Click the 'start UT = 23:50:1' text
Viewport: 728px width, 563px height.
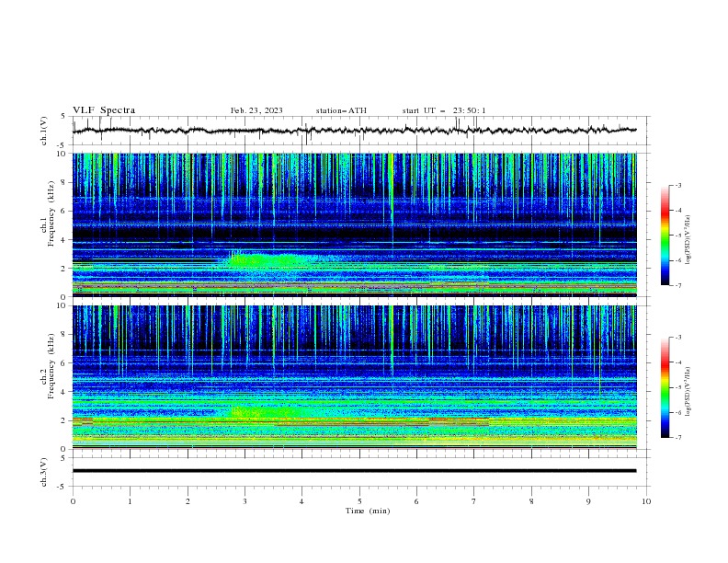point(444,110)
